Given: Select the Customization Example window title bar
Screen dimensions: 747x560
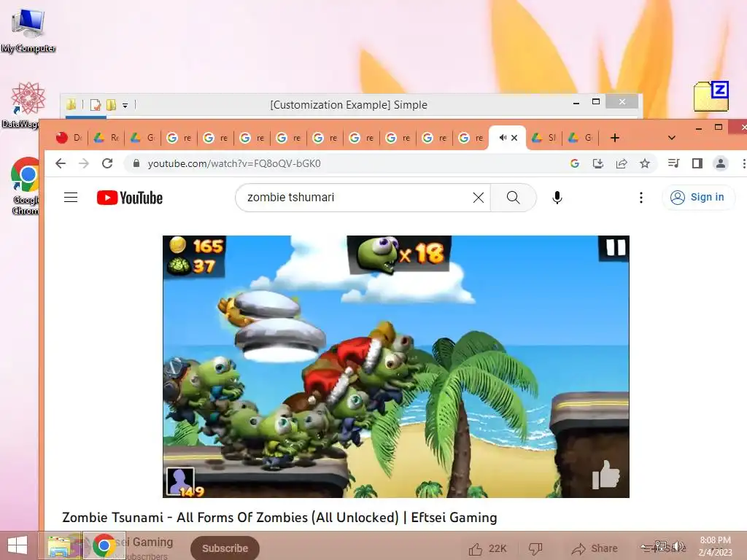Looking at the screenshot, I should [x=348, y=104].
